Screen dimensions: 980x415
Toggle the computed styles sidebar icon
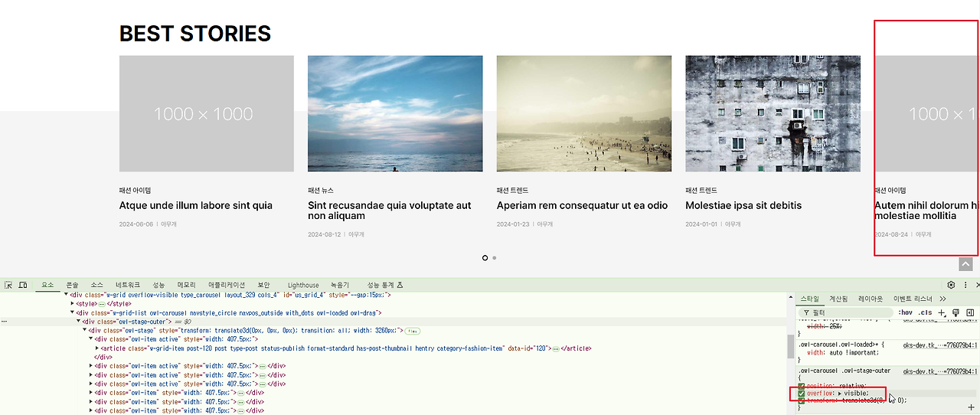[x=970, y=312]
